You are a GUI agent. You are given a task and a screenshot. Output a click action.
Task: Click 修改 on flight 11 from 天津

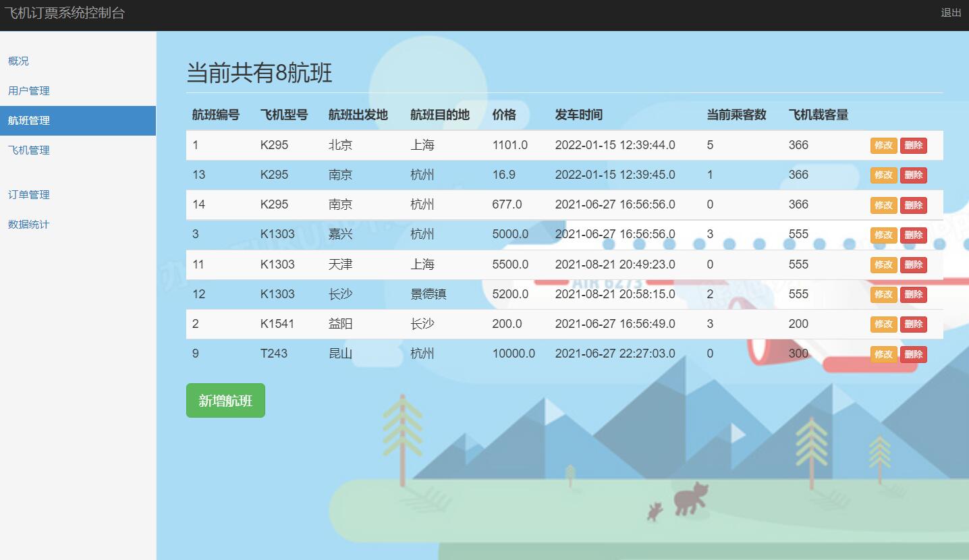pyautogui.click(x=883, y=264)
